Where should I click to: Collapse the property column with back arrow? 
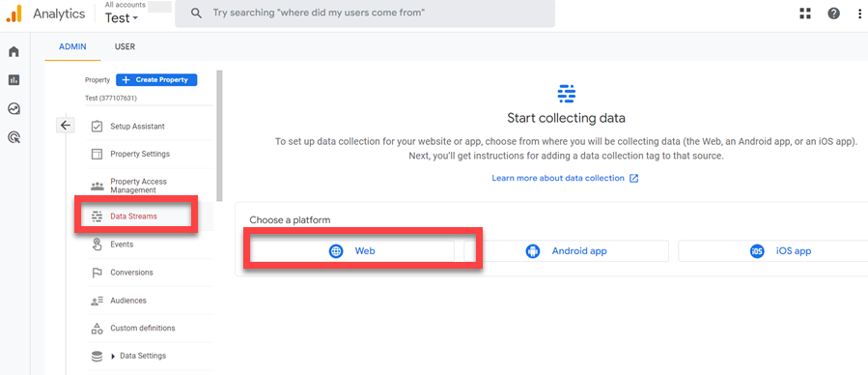pos(66,126)
